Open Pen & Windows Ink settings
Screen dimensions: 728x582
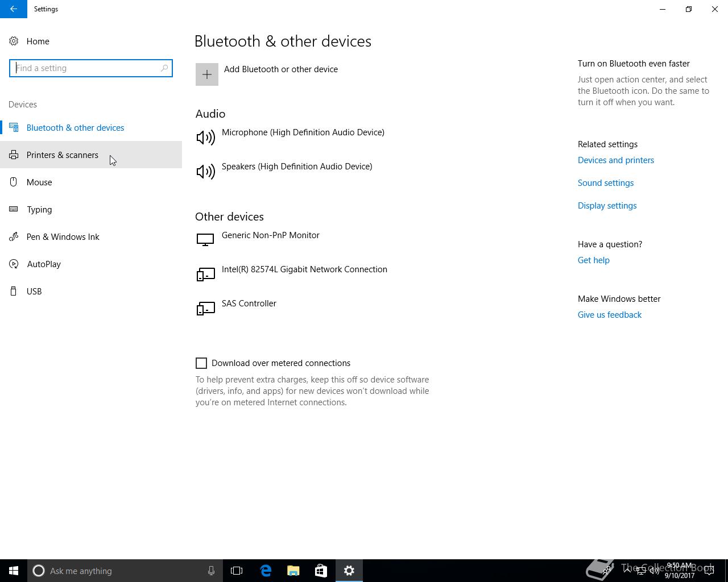pos(91,237)
